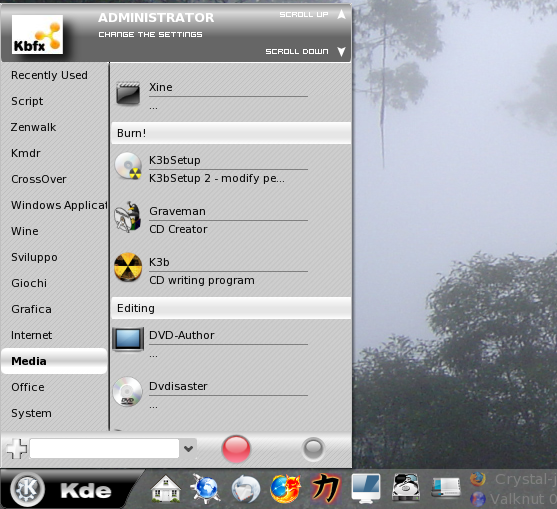Click the hard drive icon in panel

406,487
